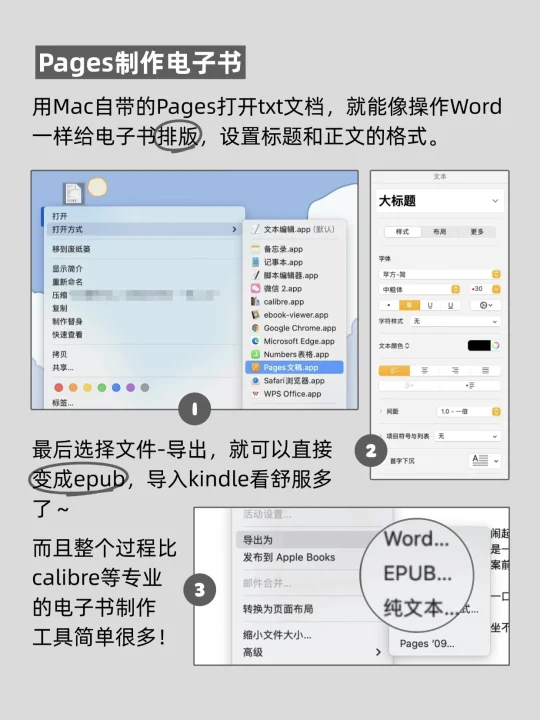Click 重新命名 in the context menu
This screenshot has width=540, height=720.
click(x=145, y=282)
